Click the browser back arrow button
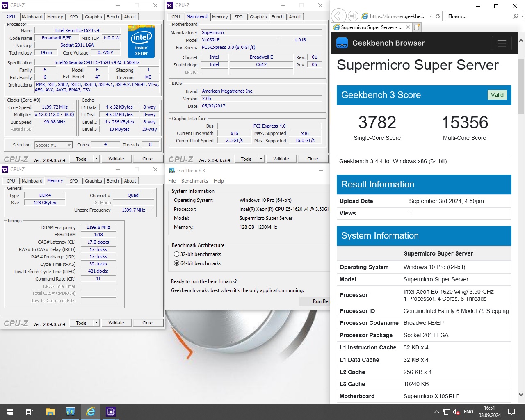This screenshot has height=420, width=525. tap(339, 16)
